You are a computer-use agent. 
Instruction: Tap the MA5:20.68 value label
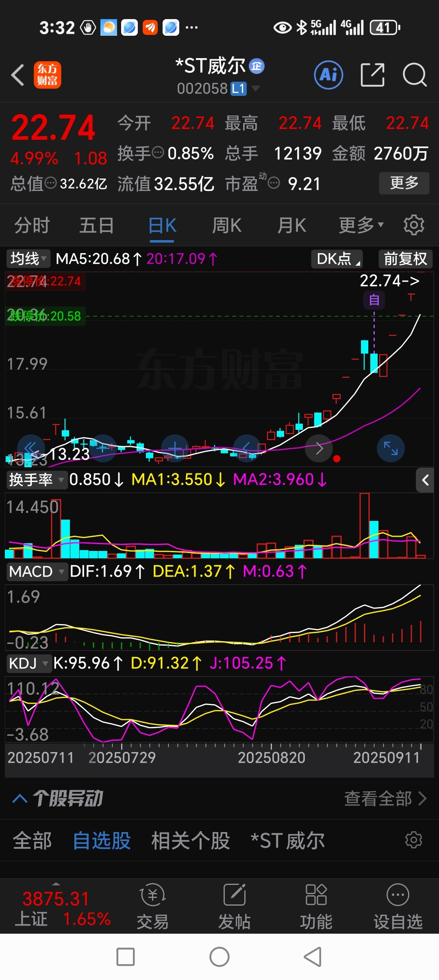point(99,259)
